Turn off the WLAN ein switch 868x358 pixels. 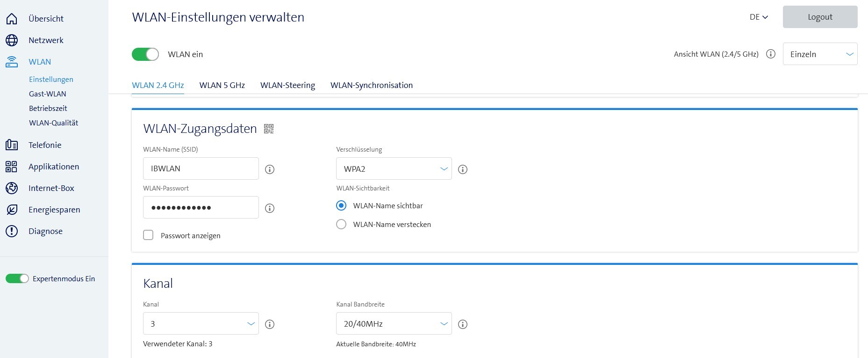(145, 54)
